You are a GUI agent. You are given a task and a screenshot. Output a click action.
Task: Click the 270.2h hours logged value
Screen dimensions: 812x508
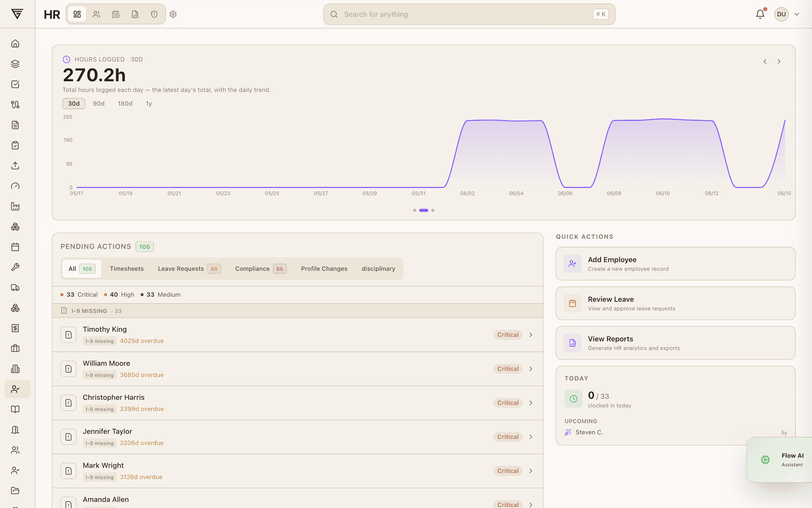point(94,75)
